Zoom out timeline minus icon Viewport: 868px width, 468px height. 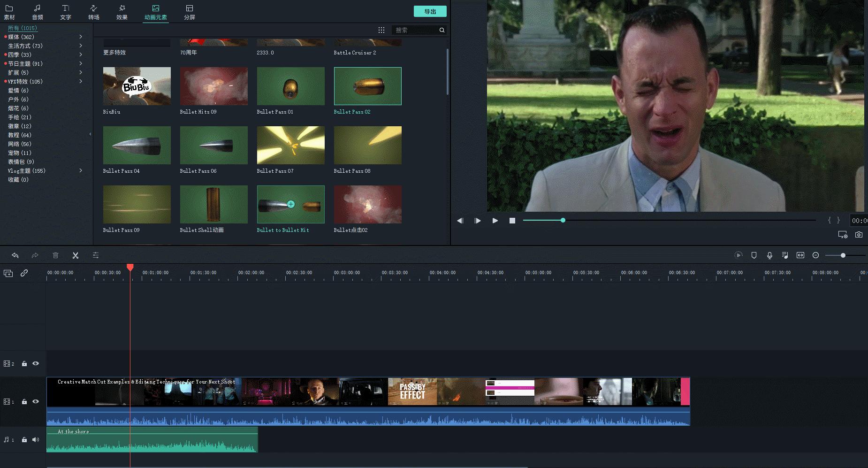pos(816,255)
